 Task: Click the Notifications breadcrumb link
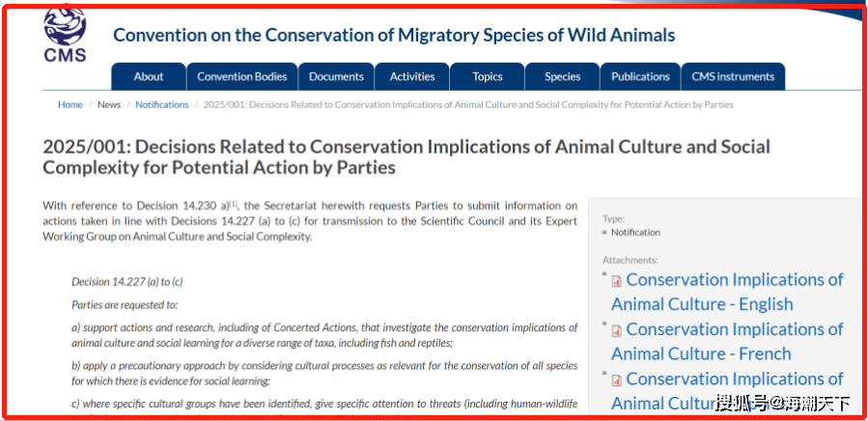(x=161, y=104)
